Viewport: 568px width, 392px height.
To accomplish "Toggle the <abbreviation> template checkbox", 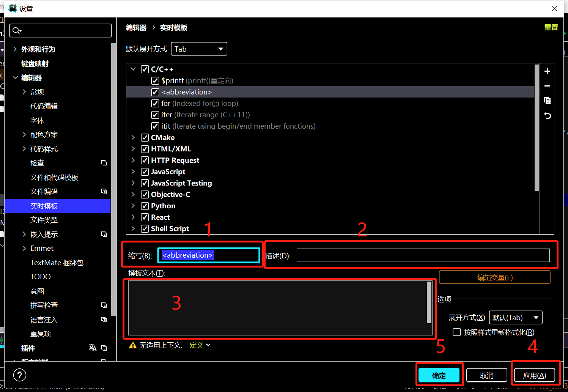I will (155, 92).
